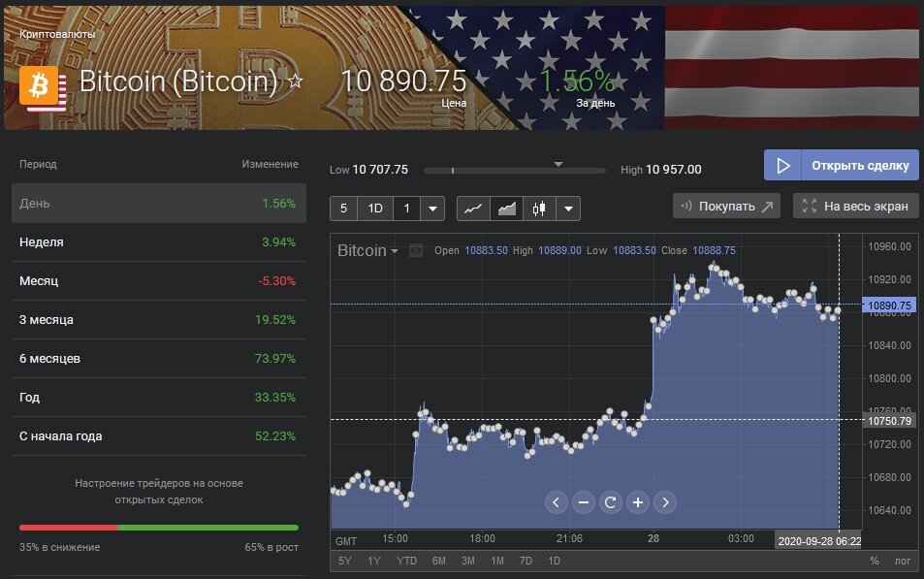Reset the chart view with circular arrow
The width and height of the screenshot is (924, 579).
click(611, 501)
